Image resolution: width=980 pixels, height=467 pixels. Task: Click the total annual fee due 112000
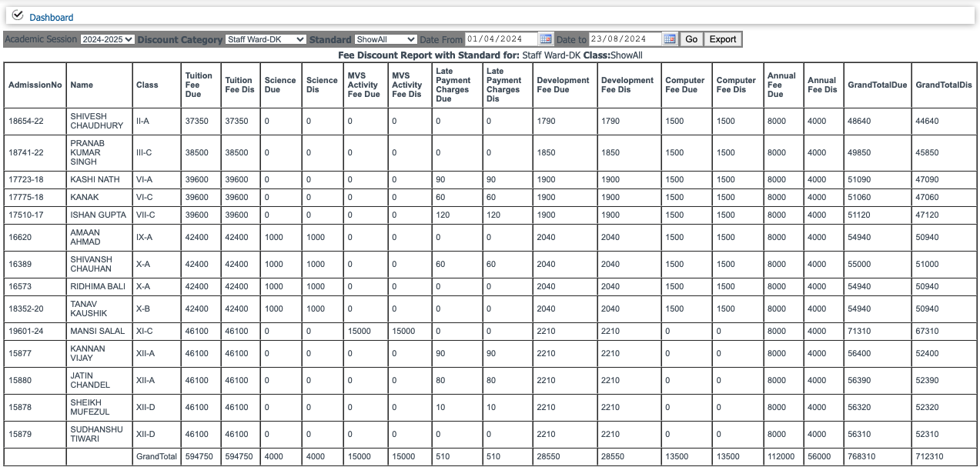(x=781, y=456)
